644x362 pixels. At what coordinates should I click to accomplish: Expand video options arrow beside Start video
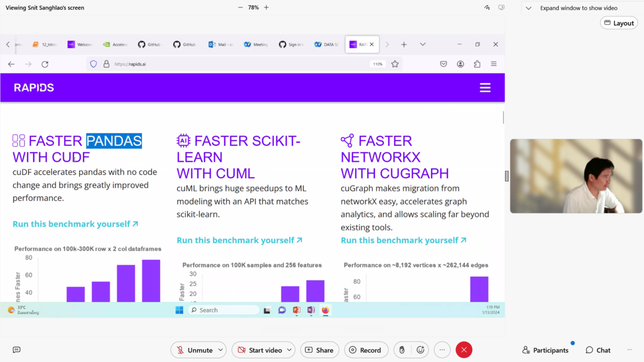[x=289, y=350]
